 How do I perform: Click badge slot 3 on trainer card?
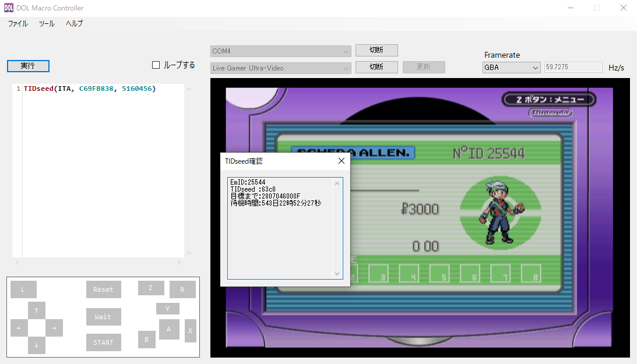click(x=378, y=274)
